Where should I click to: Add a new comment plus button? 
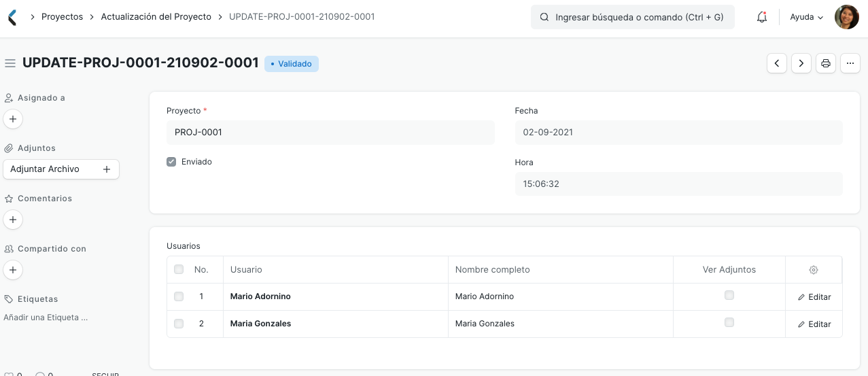(13, 220)
